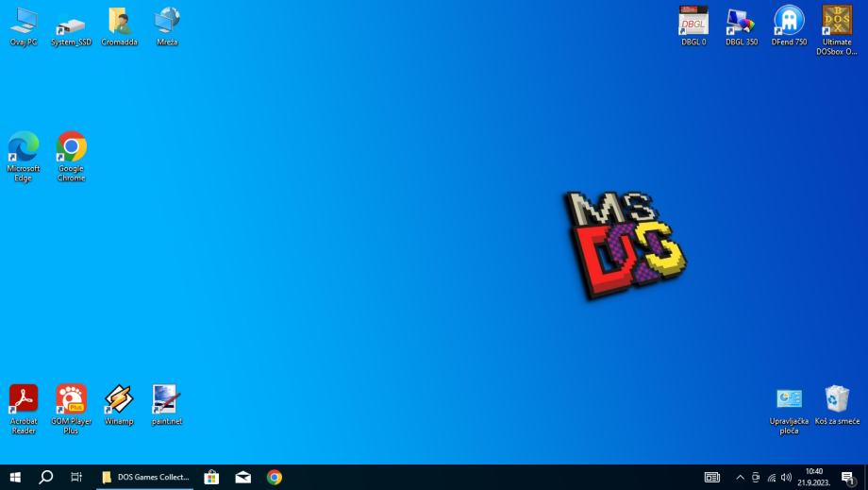Open Task View on taskbar

pyautogui.click(x=76, y=478)
